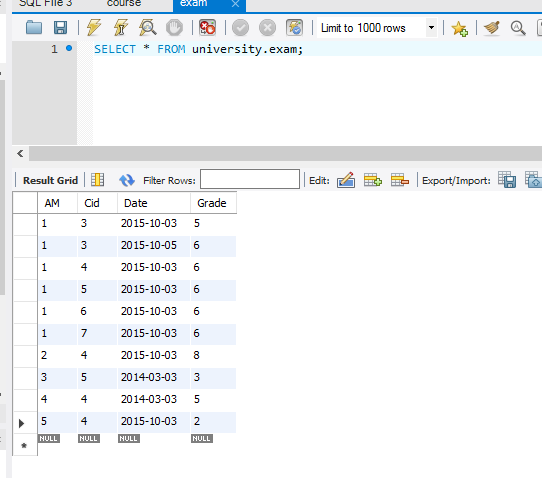The height and width of the screenshot is (478, 542).
Task: Beautify query with broom icon
Action: [492, 28]
